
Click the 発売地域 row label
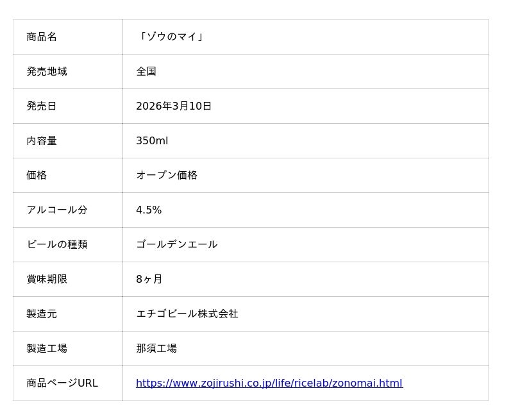(x=47, y=71)
